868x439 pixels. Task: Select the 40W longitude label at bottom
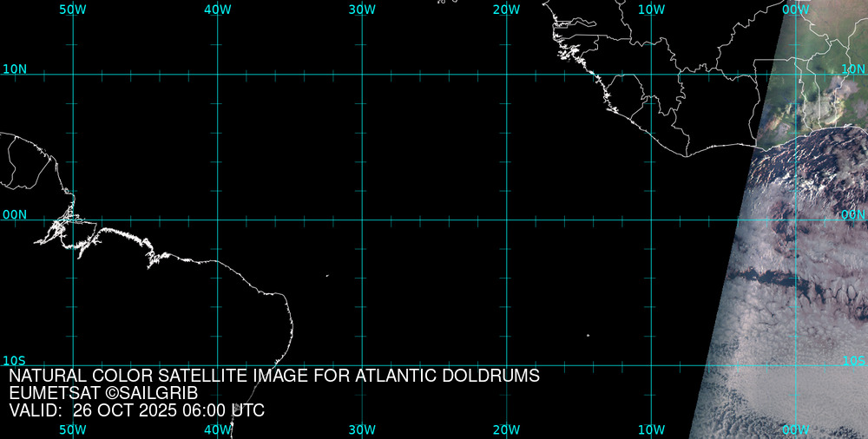[217, 429]
